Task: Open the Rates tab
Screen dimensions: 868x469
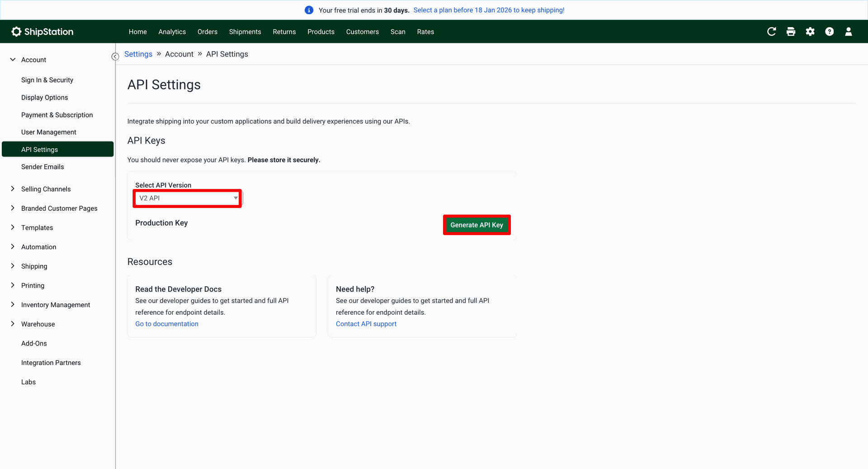Action: pos(425,32)
